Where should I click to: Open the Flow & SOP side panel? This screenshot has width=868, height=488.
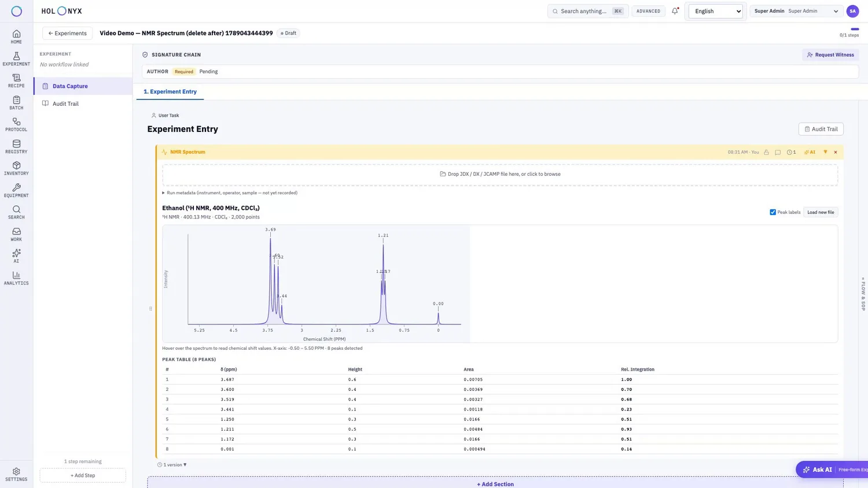click(863, 294)
